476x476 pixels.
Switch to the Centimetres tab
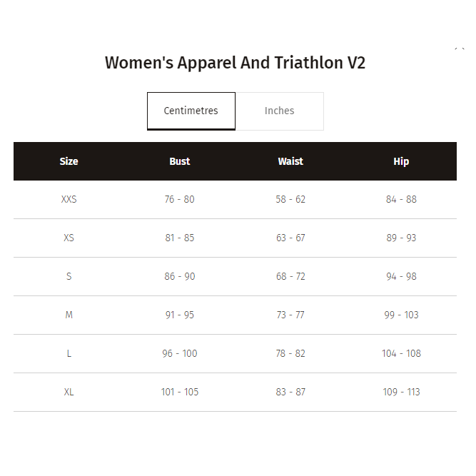tap(191, 111)
